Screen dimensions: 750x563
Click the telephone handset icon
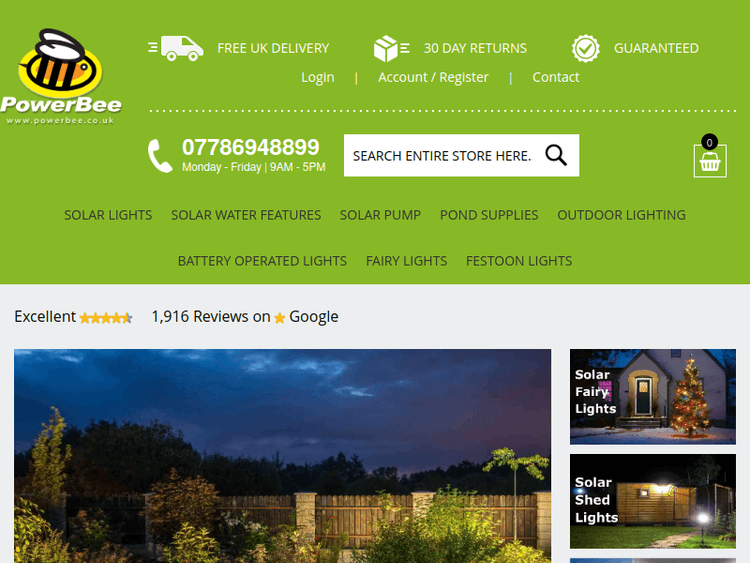coord(160,155)
